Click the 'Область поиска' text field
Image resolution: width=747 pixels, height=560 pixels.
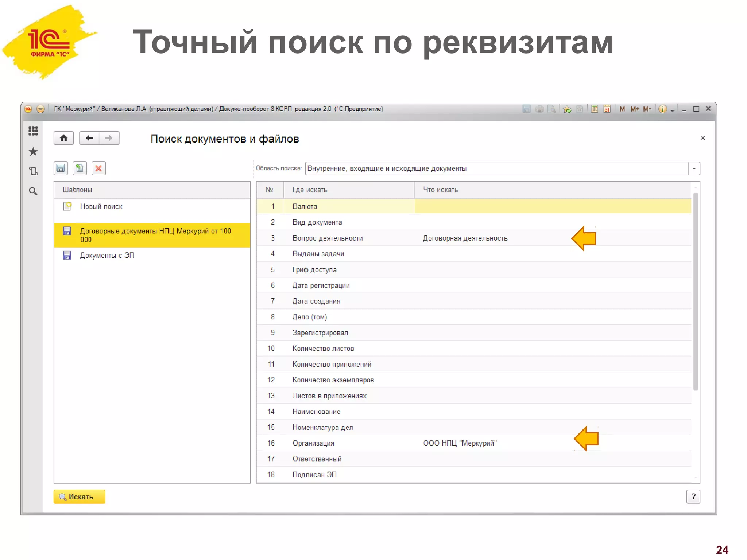tap(497, 169)
